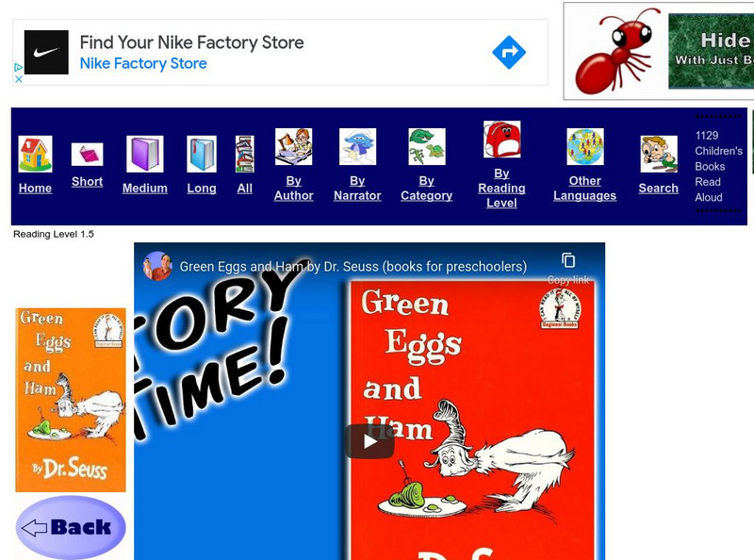
Task: Click the orange Green Eggs book thumbnail
Action: pos(71,400)
